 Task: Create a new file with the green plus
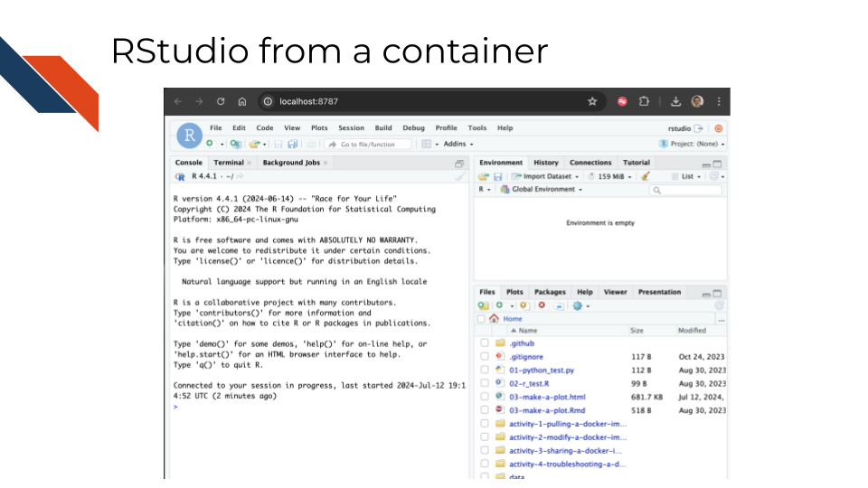210,144
